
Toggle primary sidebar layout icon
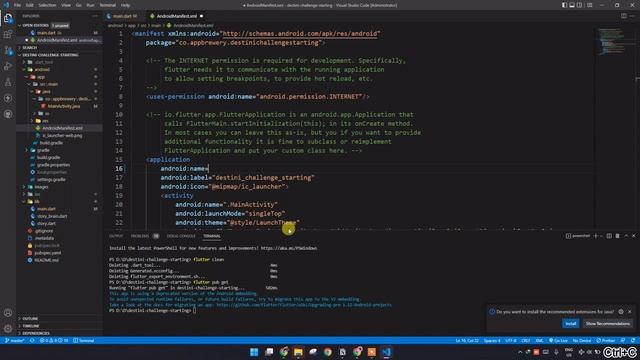[x=564, y=5]
